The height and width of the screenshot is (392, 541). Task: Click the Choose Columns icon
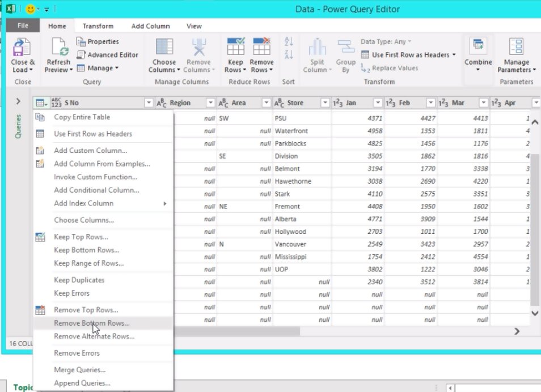164,47
